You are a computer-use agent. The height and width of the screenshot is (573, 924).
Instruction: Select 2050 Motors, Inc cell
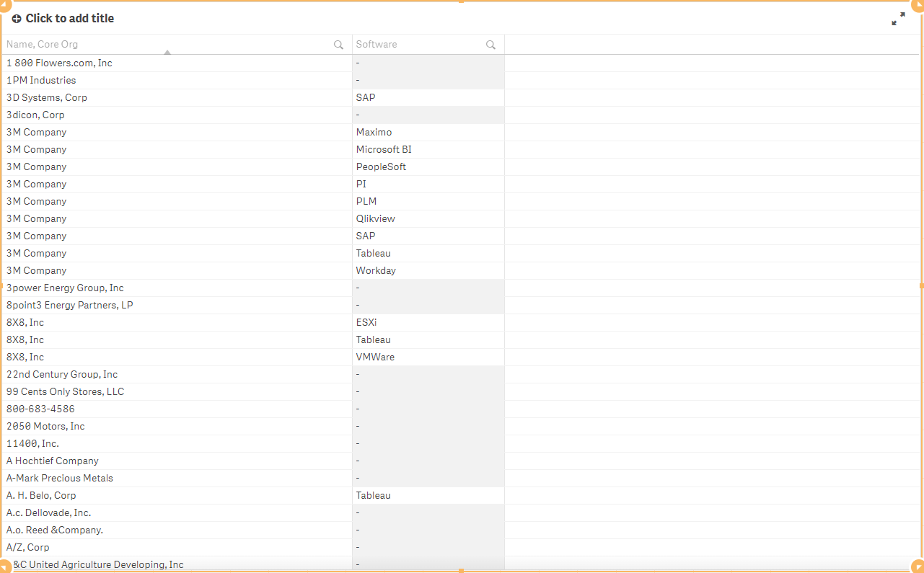point(177,426)
